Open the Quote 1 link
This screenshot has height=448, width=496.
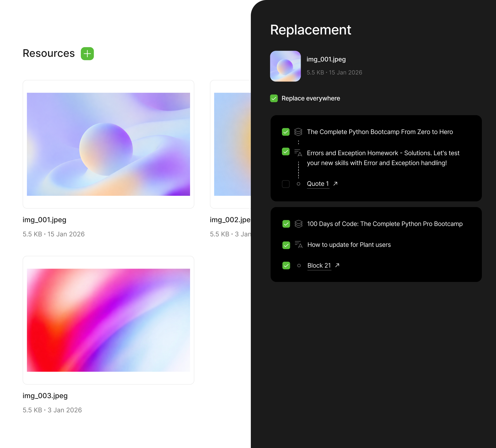tap(318, 184)
